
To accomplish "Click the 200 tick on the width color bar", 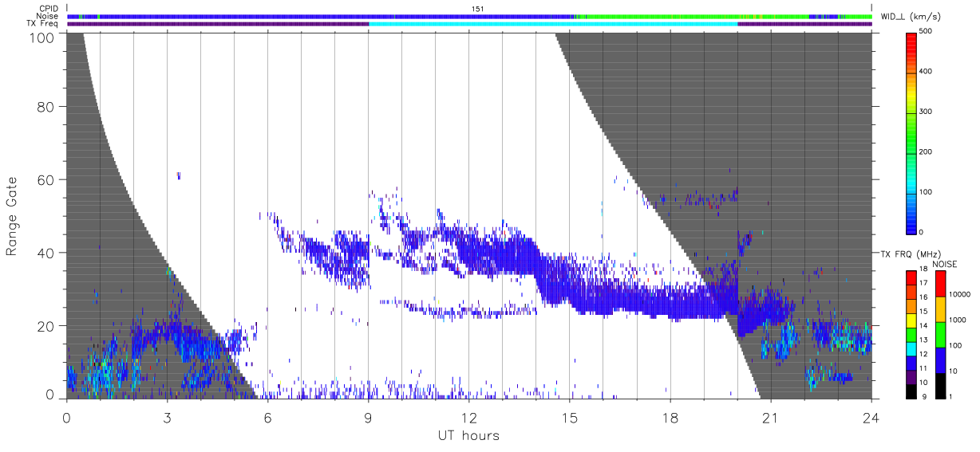I will tap(927, 151).
